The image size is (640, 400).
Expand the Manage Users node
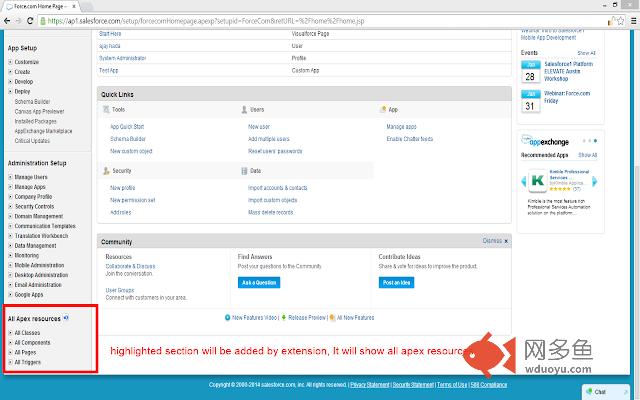coord(10,177)
